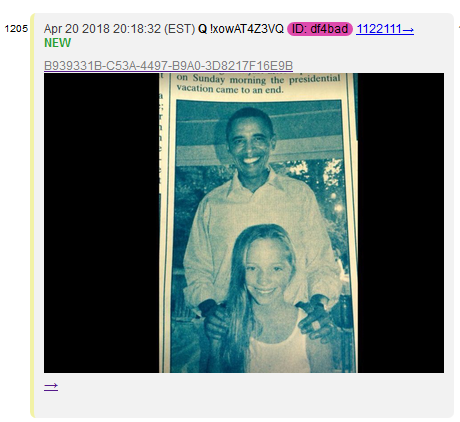The width and height of the screenshot is (460, 422).
Task: Click the newspaper caption about presidential vacation
Action: tap(257, 84)
